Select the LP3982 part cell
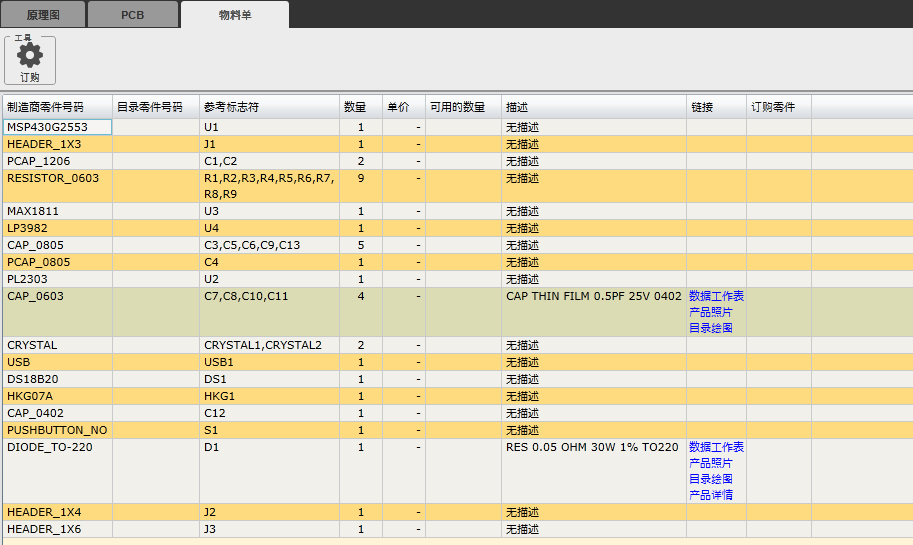 (x=58, y=228)
